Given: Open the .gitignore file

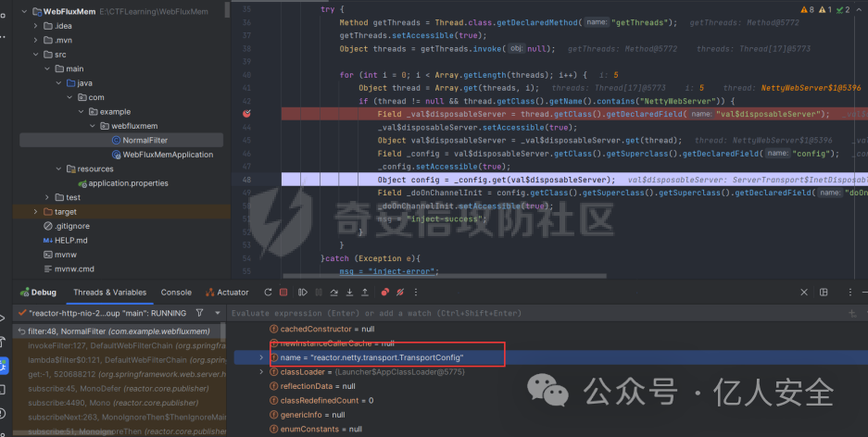Looking at the screenshot, I should [67, 226].
